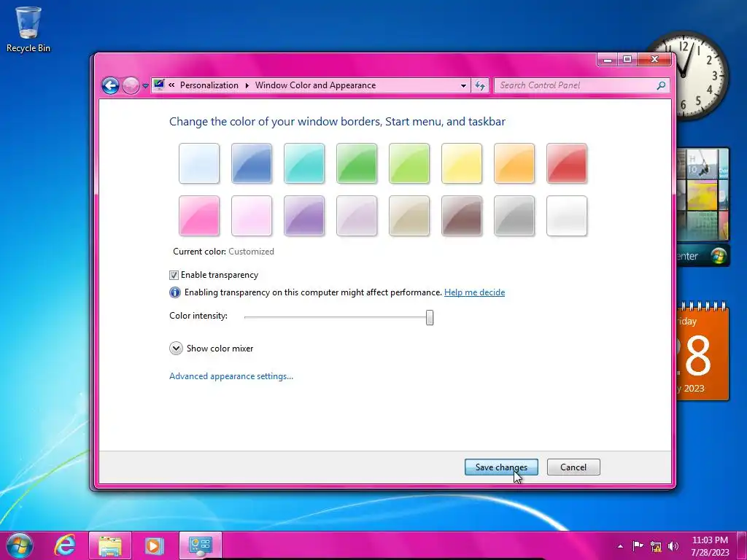Click the Forward navigation arrow
The width and height of the screenshot is (747, 560).
coord(131,86)
